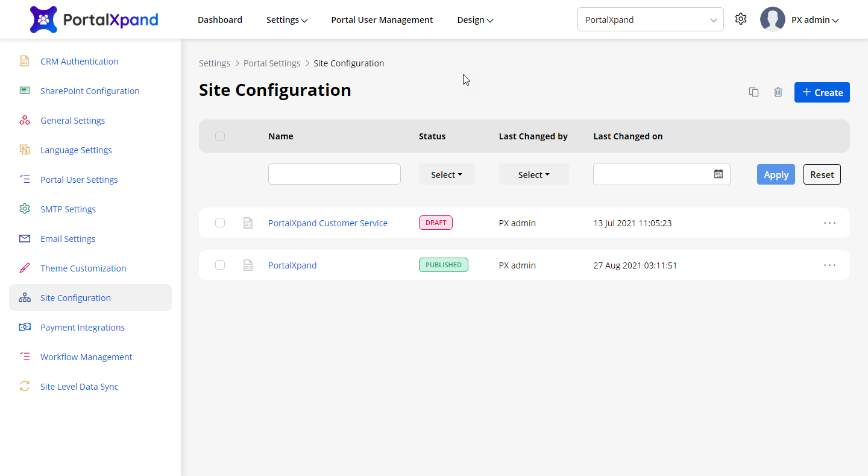Screen dimensions: 868x476
Task: Click the calendar icon in date filter
Action: (x=719, y=174)
